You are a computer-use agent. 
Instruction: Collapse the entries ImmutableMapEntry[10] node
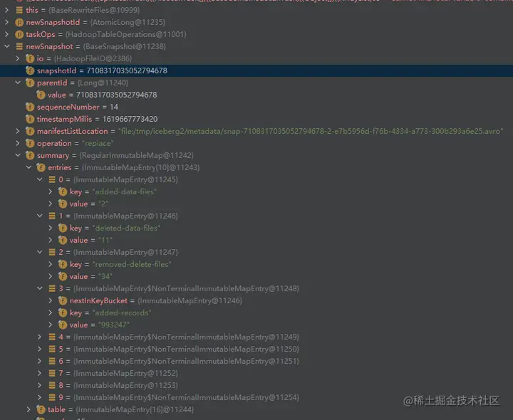28,167
